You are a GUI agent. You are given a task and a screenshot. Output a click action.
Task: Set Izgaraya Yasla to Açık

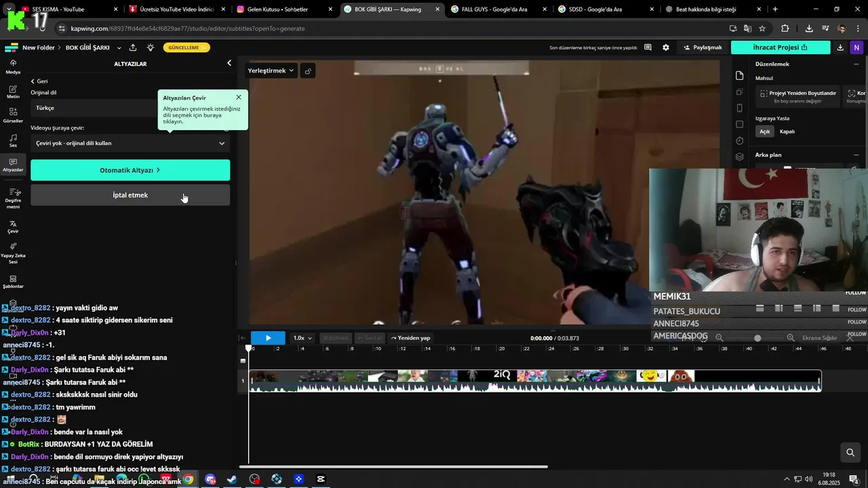[765, 131]
